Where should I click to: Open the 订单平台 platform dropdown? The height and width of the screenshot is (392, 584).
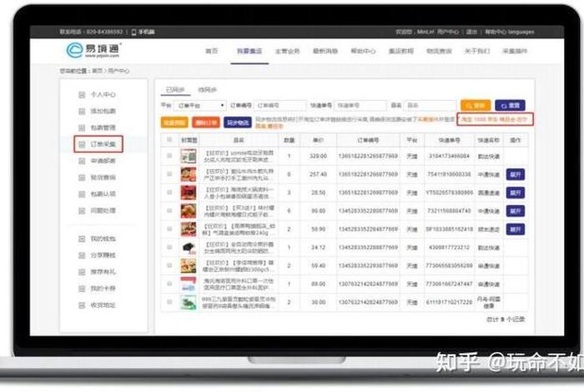pyautogui.click(x=200, y=106)
